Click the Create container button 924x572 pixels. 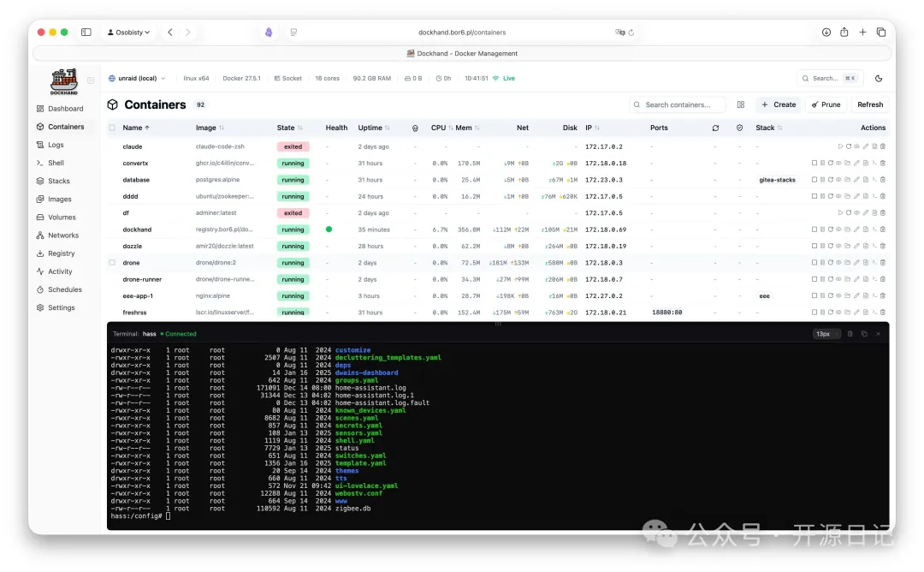778,104
